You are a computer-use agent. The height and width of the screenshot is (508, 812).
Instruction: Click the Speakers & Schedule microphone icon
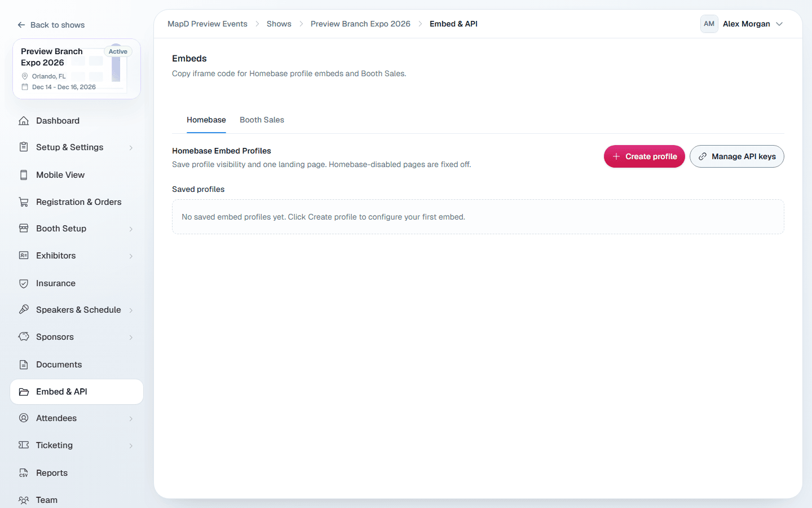[x=24, y=310]
